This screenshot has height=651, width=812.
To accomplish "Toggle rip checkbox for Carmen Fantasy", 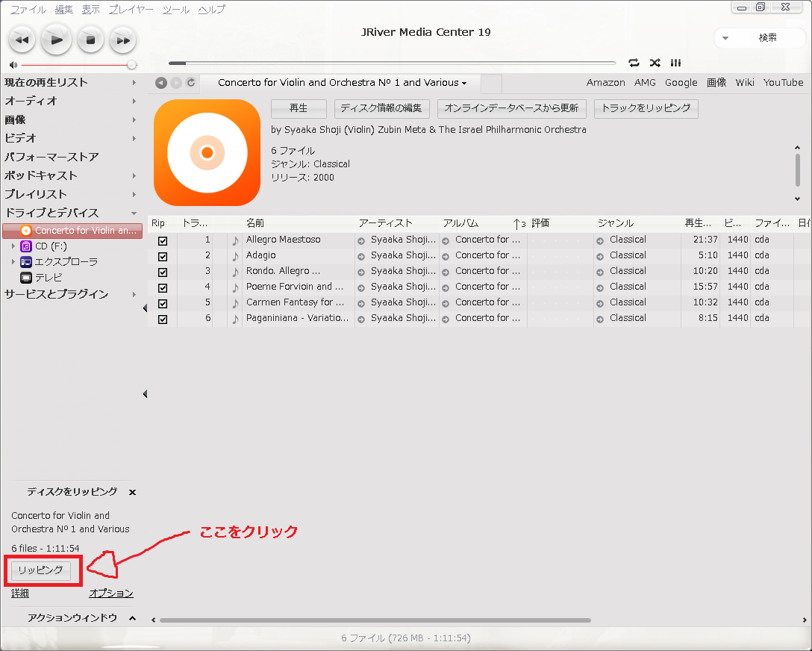I will [x=163, y=303].
